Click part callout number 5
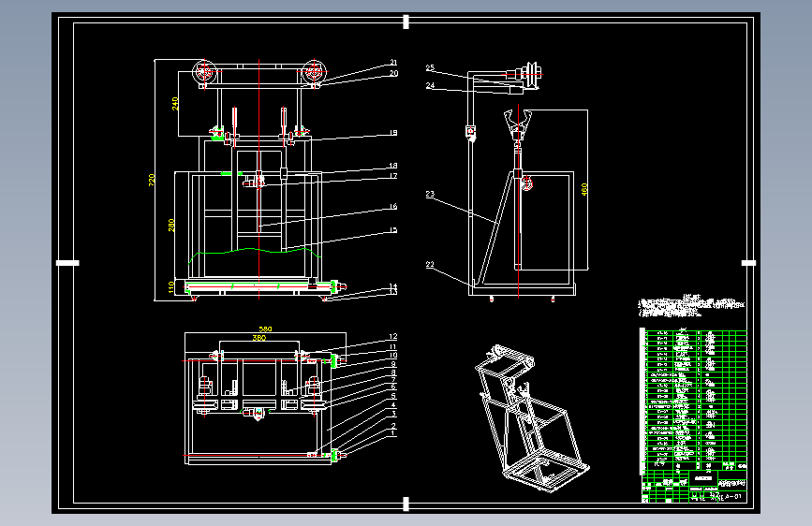The width and height of the screenshot is (812, 526). coord(393,396)
